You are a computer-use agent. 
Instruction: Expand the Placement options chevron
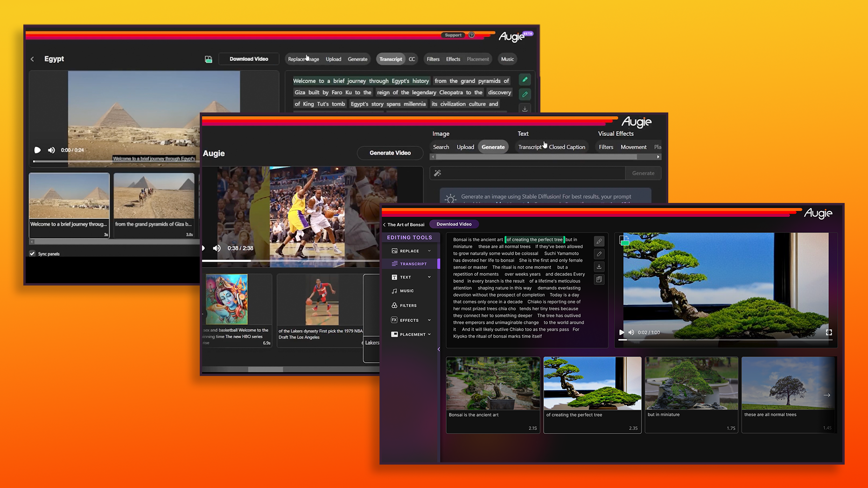tap(429, 335)
